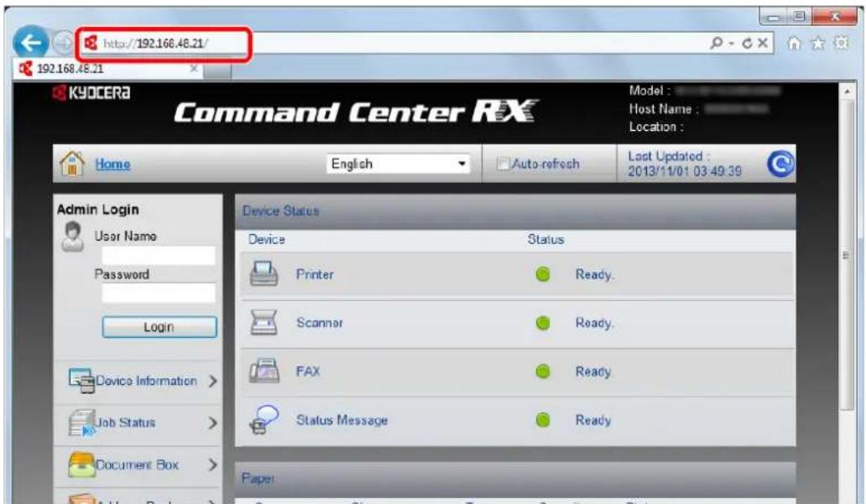The image size is (866, 504).
Task: Click the green light for Status Message
Action: pyautogui.click(x=543, y=420)
